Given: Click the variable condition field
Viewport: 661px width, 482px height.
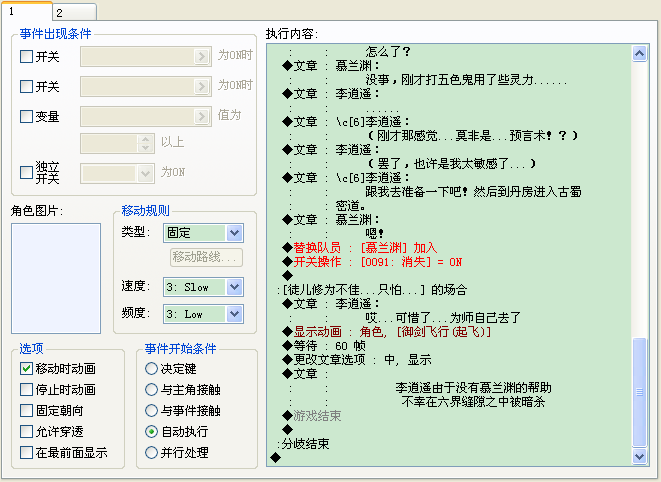Looking at the screenshot, I should coord(146,116).
